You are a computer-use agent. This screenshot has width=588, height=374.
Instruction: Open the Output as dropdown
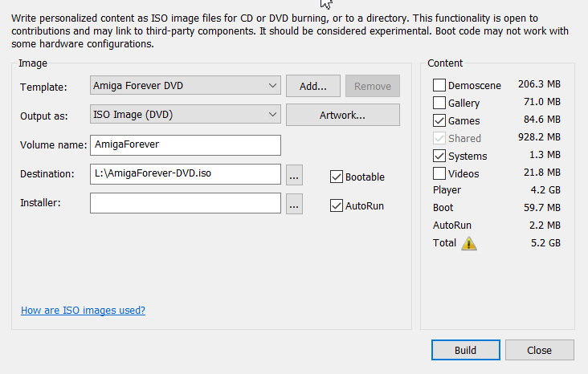coord(186,114)
